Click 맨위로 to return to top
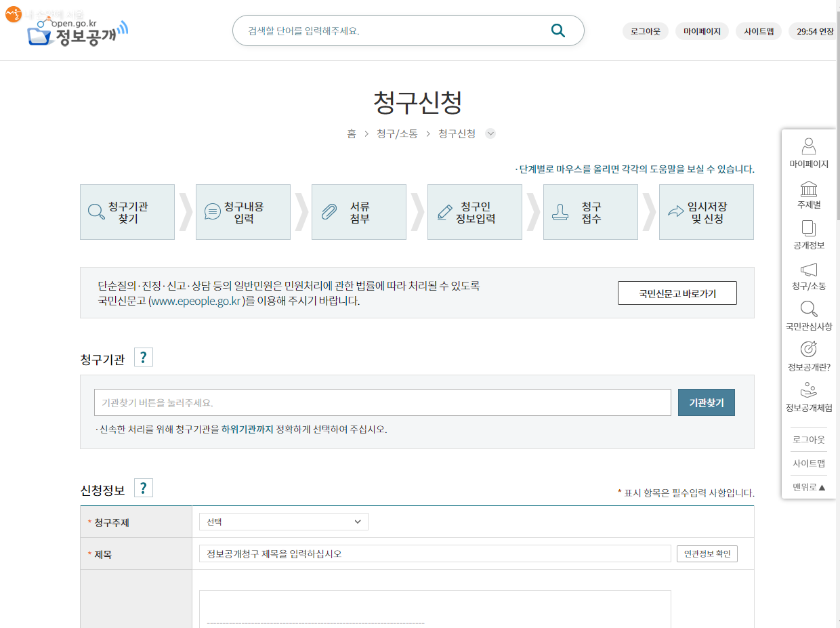840x628 pixels. (808, 487)
